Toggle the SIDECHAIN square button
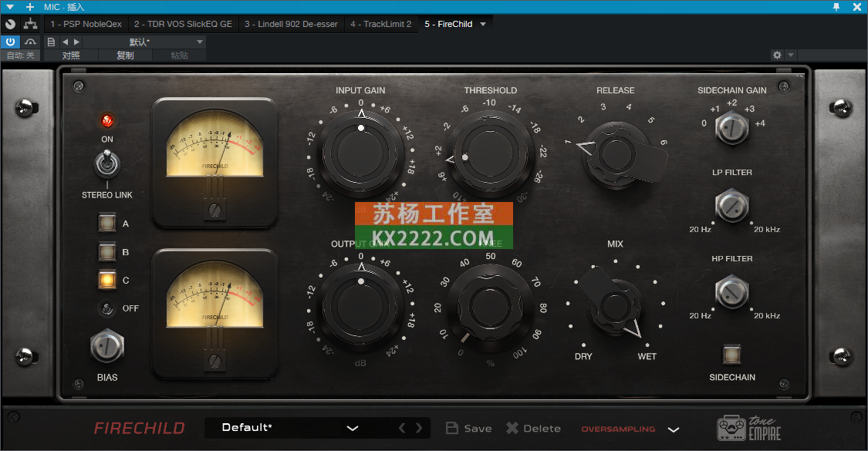868x451 pixels. (732, 355)
